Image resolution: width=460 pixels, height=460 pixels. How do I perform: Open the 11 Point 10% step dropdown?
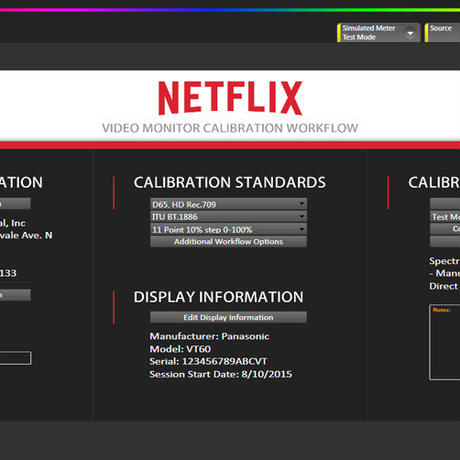point(228,229)
